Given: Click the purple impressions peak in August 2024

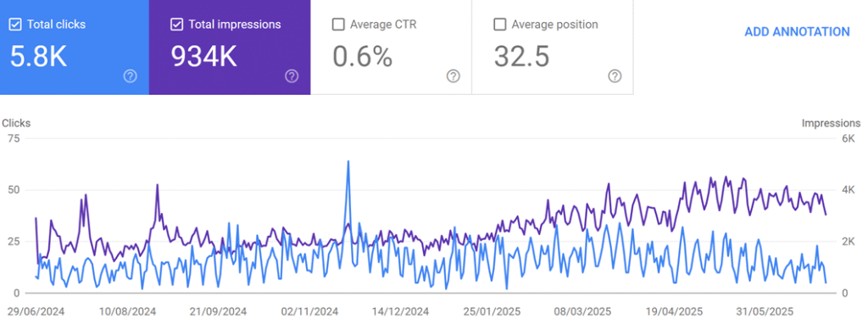Looking at the screenshot, I should coord(157,186).
